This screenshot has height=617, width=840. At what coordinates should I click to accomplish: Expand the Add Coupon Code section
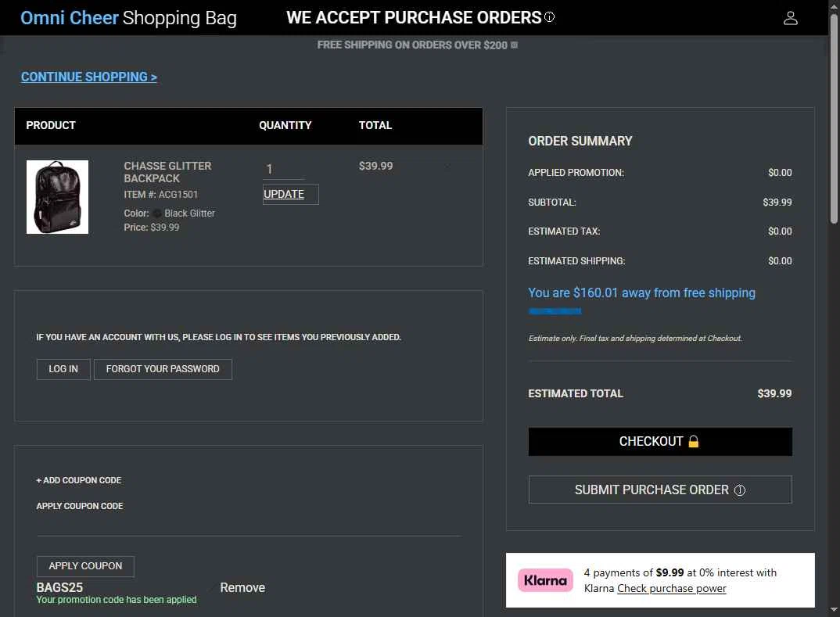pyautogui.click(x=79, y=480)
